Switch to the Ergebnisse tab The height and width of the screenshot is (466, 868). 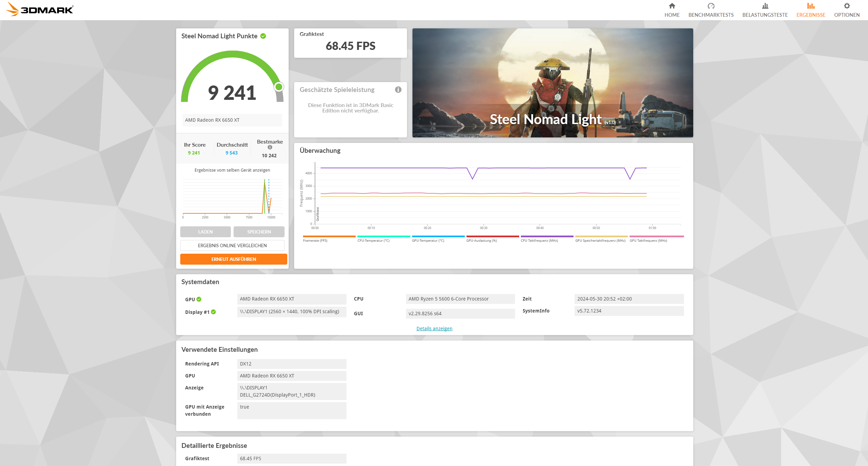point(811,15)
